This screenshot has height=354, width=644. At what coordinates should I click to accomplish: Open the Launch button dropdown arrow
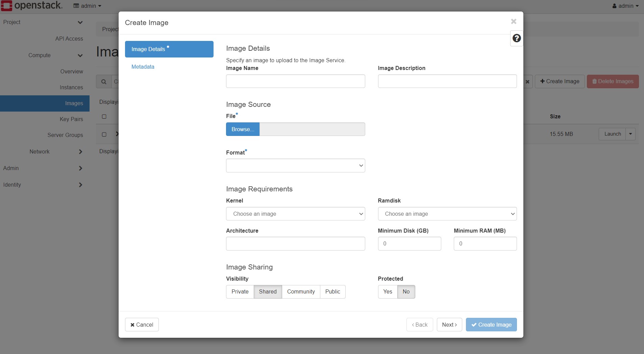click(x=630, y=134)
